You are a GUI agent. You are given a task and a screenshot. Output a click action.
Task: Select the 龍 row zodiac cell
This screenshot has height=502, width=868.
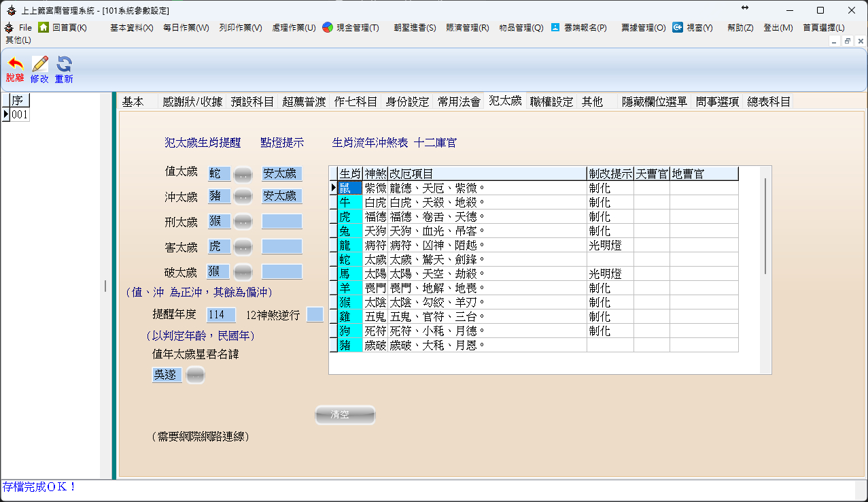pos(349,246)
